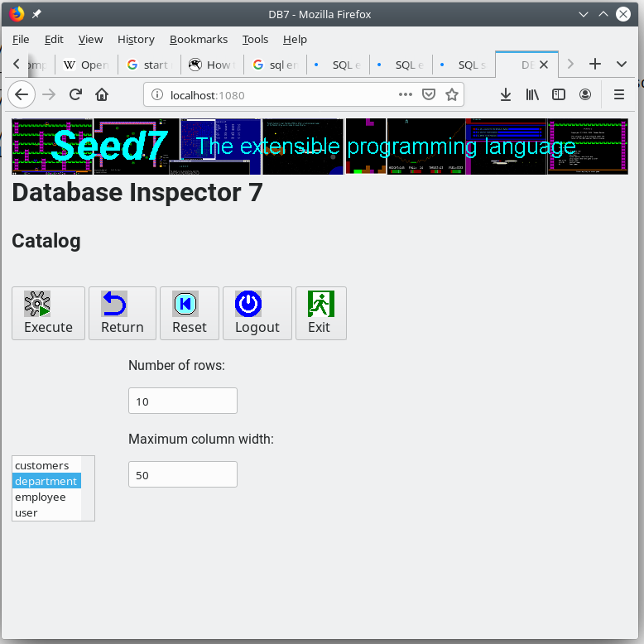Switch to the Wikipedia Open tab

click(86, 65)
